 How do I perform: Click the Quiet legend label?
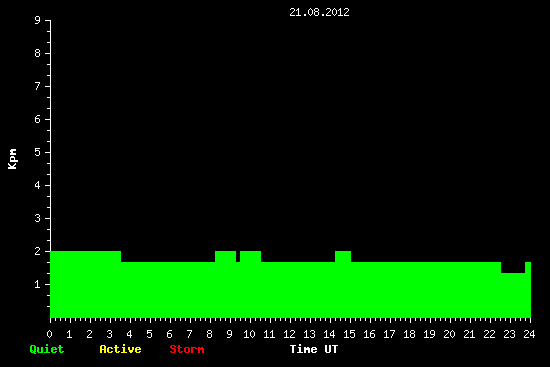tap(47, 349)
